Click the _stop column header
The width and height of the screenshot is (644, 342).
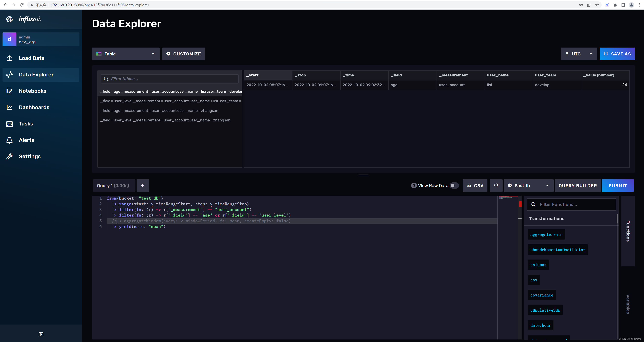[316, 75]
